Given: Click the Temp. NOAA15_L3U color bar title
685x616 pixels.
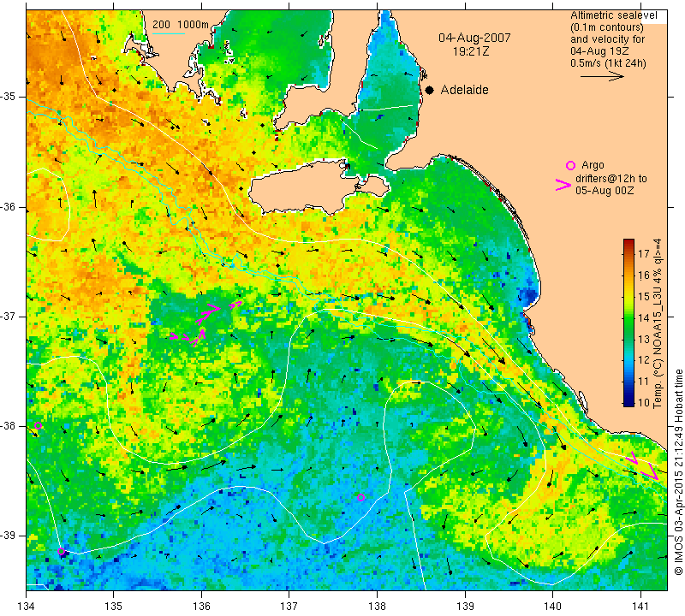Looking at the screenshot, I should pos(658,323).
